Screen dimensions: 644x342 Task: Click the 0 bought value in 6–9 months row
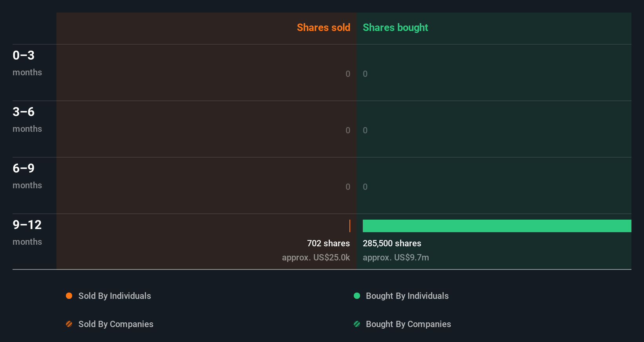365,187
